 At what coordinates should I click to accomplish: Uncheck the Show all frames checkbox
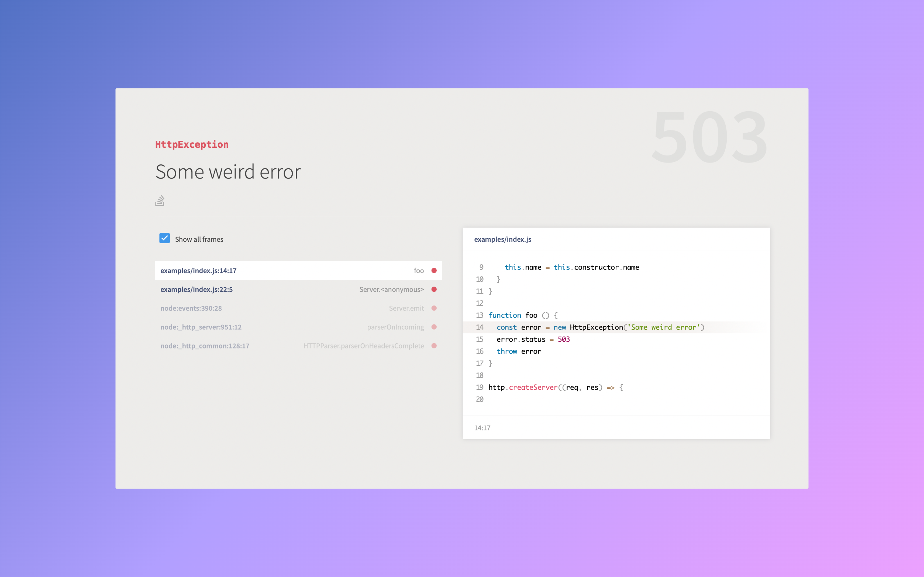coord(165,238)
